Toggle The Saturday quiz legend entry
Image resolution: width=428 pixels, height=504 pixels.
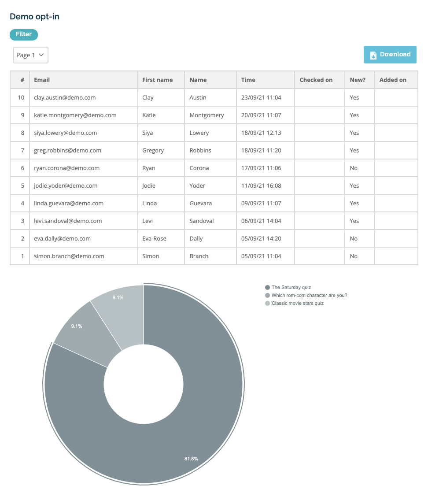pyautogui.click(x=288, y=287)
